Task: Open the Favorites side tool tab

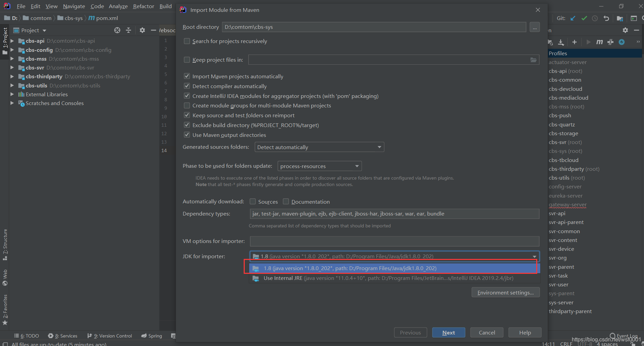Action: coord(5,309)
